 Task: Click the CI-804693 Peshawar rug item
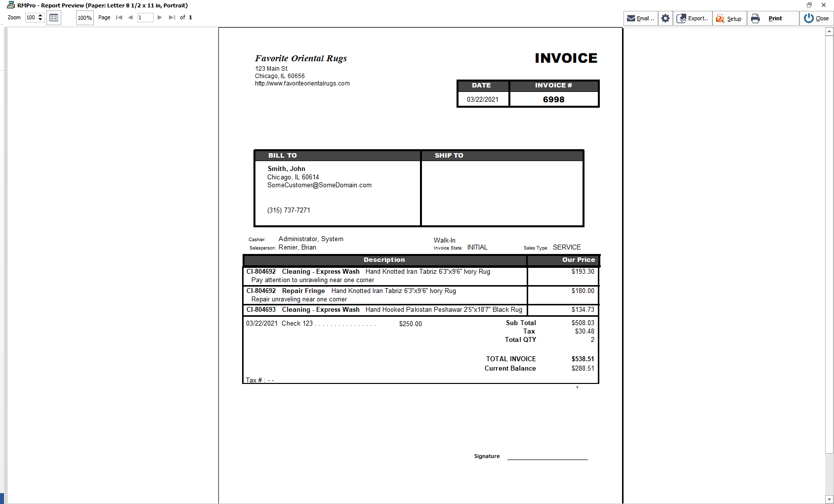click(x=385, y=309)
